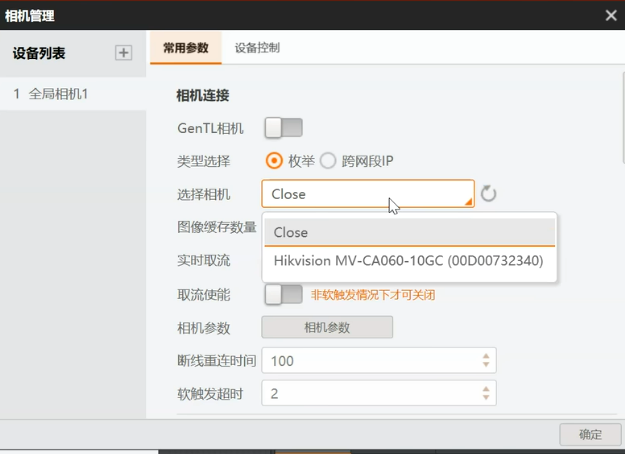Switch to the 设备控制 tab
The height and width of the screenshot is (454, 625).
point(257,48)
